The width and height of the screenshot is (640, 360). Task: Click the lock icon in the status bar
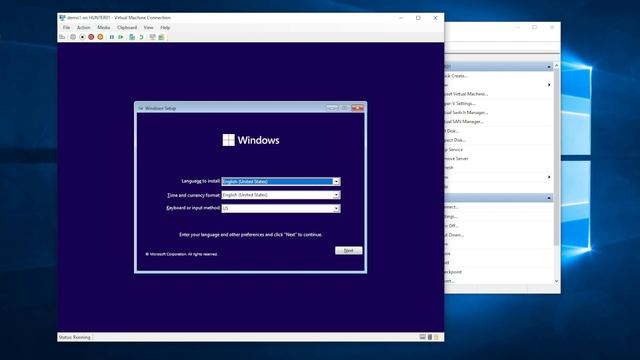436,337
